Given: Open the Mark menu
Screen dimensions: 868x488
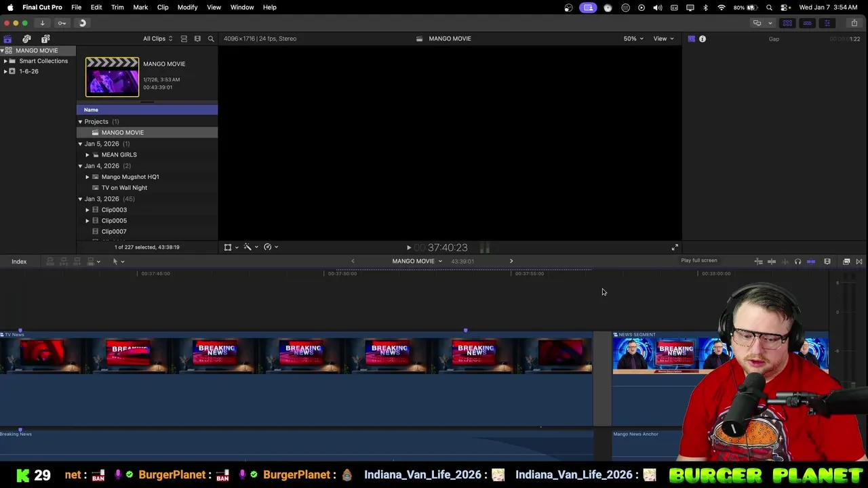Looking at the screenshot, I should (140, 7).
